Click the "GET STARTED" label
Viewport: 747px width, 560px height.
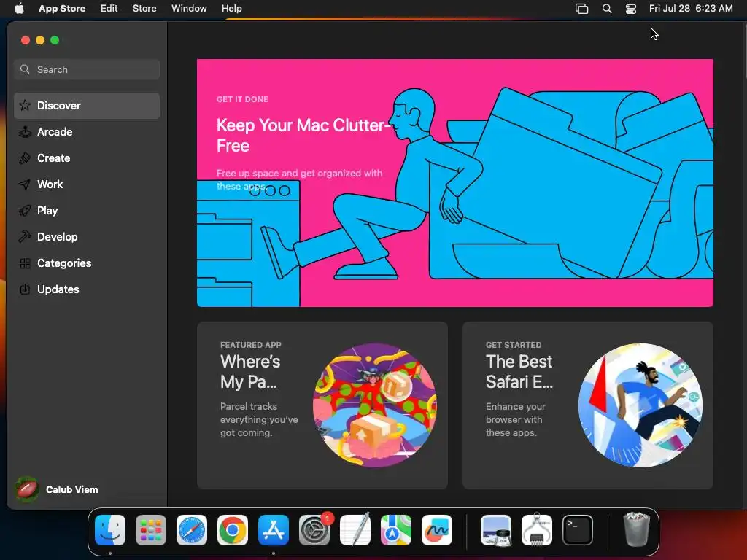tap(514, 345)
